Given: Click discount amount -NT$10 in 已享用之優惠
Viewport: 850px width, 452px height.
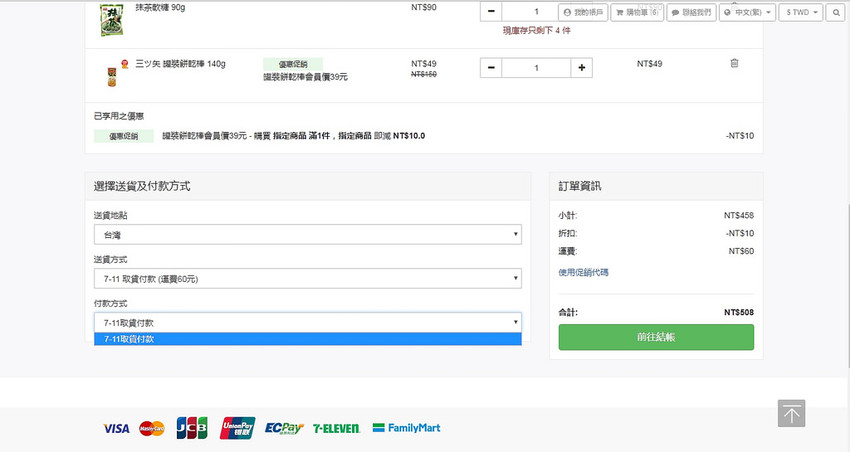Looking at the screenshot, I should point(739,135).
